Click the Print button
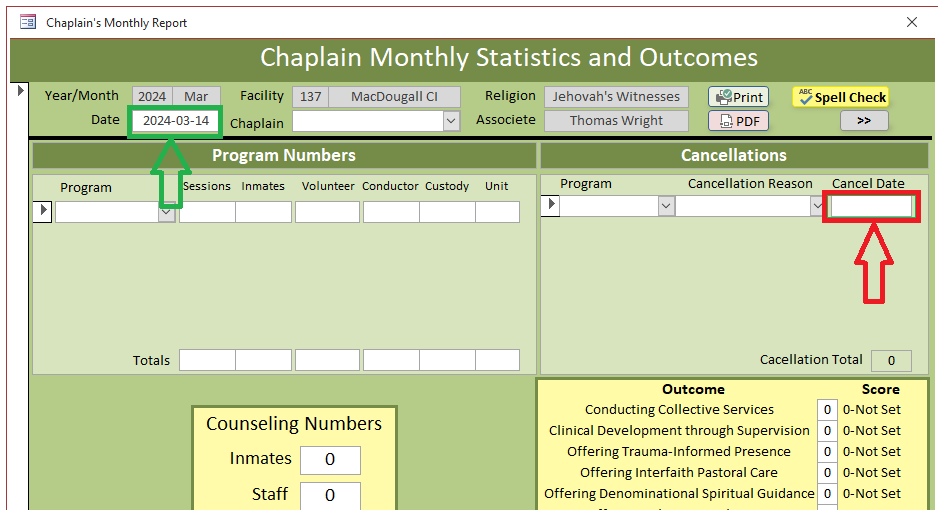 coord(738,97)
